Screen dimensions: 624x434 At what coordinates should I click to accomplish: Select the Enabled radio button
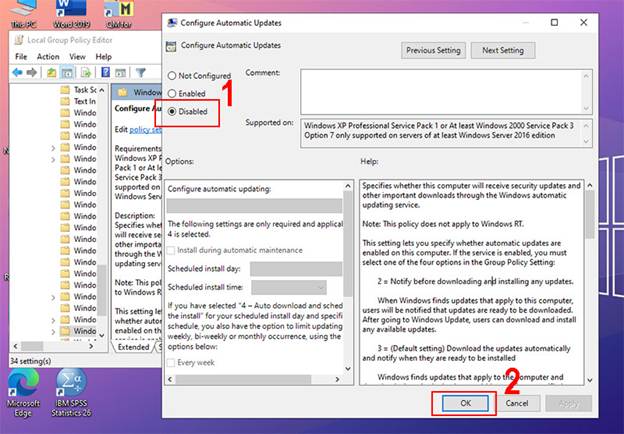(x=174, y=93)
